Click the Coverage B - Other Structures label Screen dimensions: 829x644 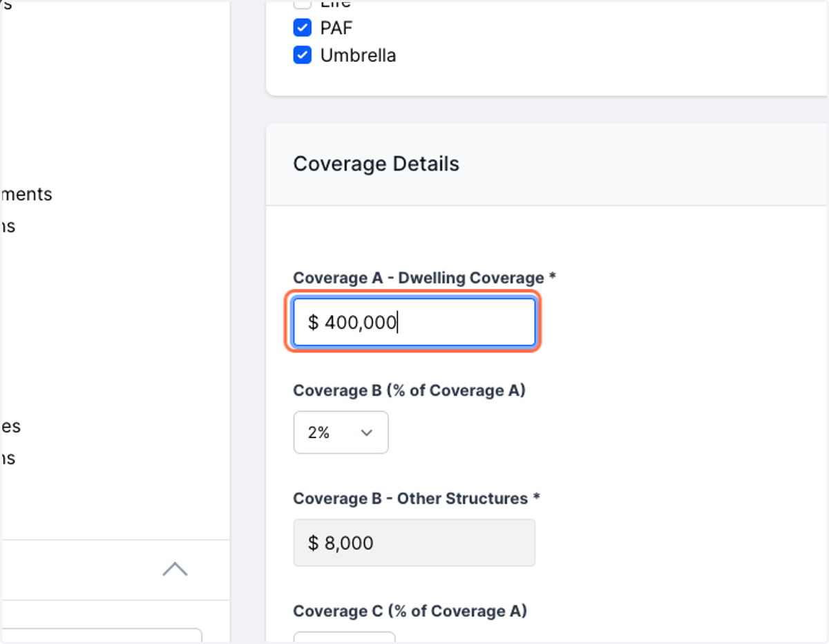[x=416, y=498]
